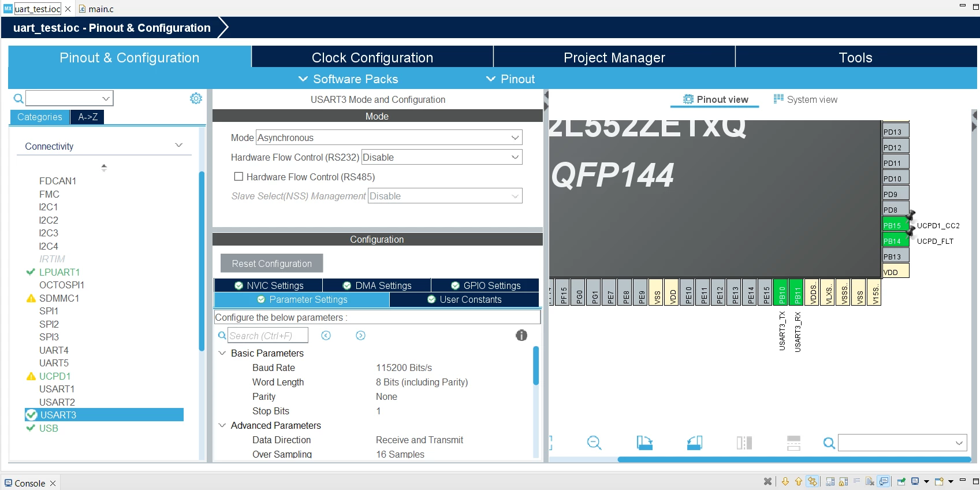This screenshot has height=490, width=980.
Task: Select pin PB10 USART3_TX on the chip
Action: (781, 292)
